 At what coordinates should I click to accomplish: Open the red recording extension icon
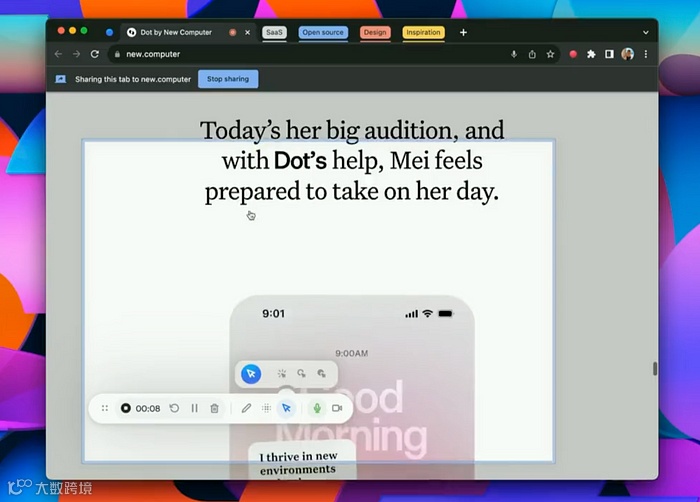tap(573, 54)
